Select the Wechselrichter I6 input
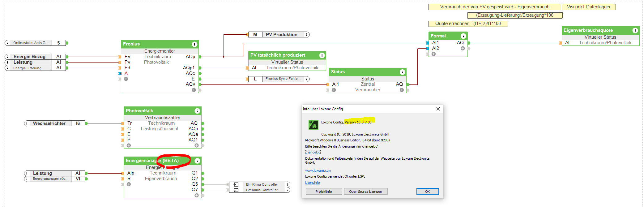644x207 pixels. [54, 123]
